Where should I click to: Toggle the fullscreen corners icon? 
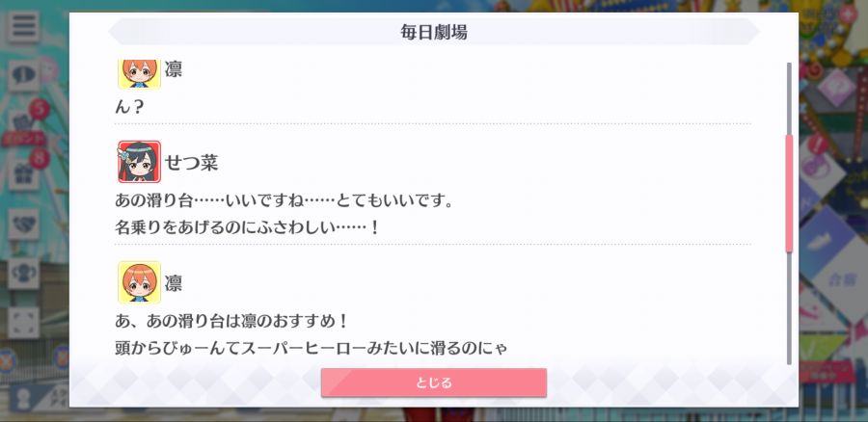click(x=23, y=323)
